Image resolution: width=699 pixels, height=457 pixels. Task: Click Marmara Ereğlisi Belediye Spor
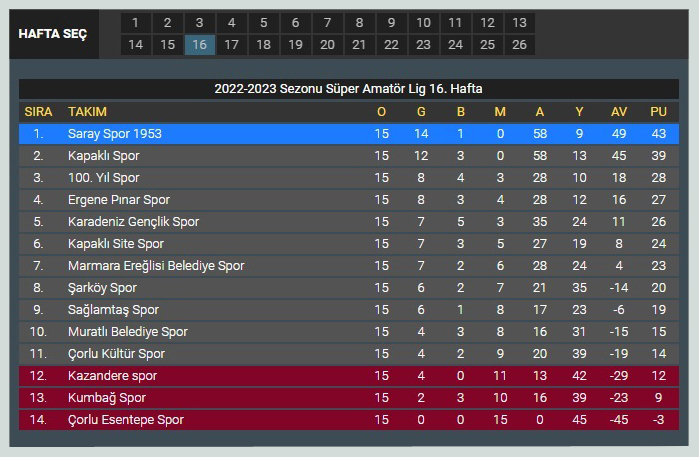(156, 266)
